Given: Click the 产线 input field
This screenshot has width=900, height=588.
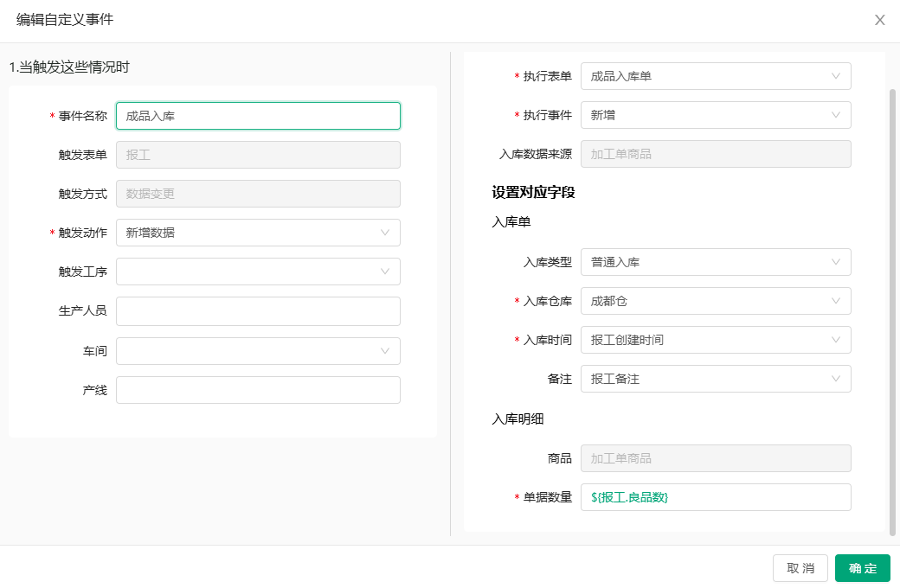Looking at the screenshot, I should tap(258, 390).
